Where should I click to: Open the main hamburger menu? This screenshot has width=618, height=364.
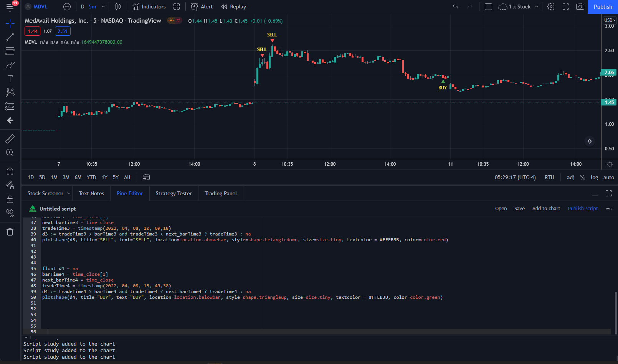click(x=10, y=7)
